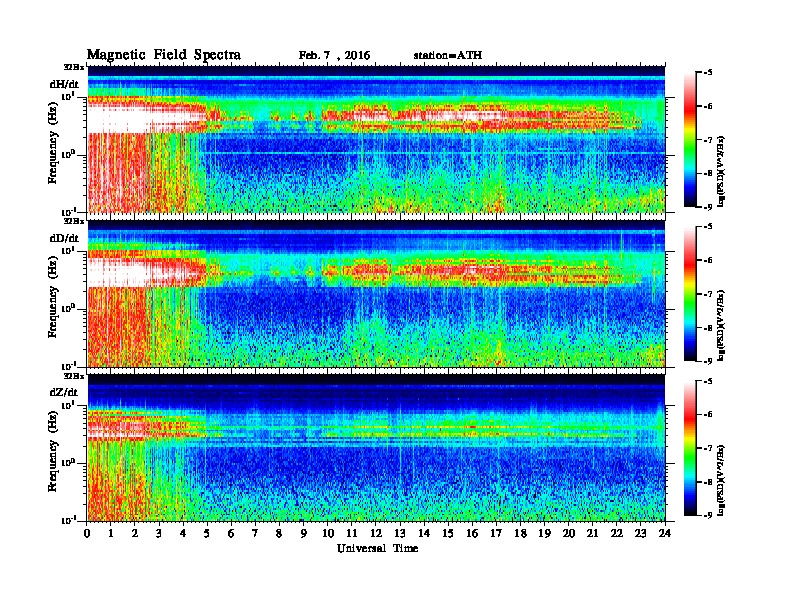
Task: Click the "dD/dt" panel label
Action: click(64, 238)
